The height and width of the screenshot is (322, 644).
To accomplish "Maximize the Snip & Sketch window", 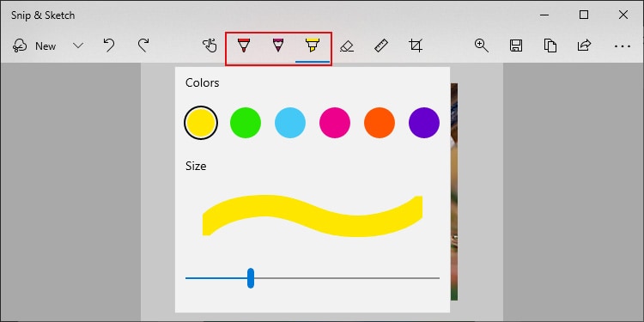I will 584,15.
